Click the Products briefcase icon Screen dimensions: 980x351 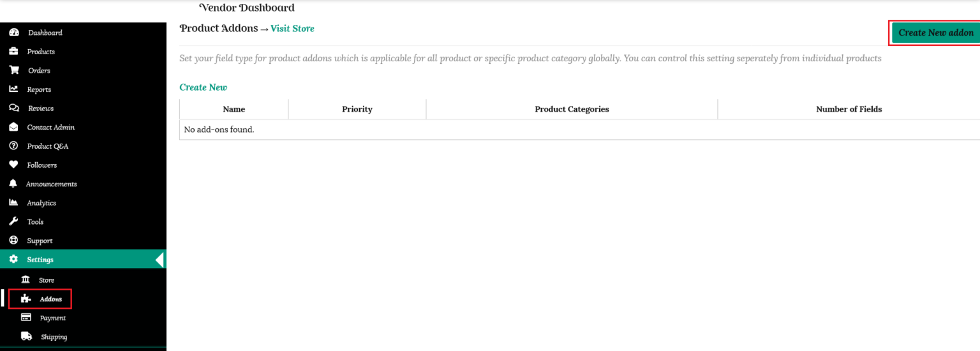click(x=13, y=52)
